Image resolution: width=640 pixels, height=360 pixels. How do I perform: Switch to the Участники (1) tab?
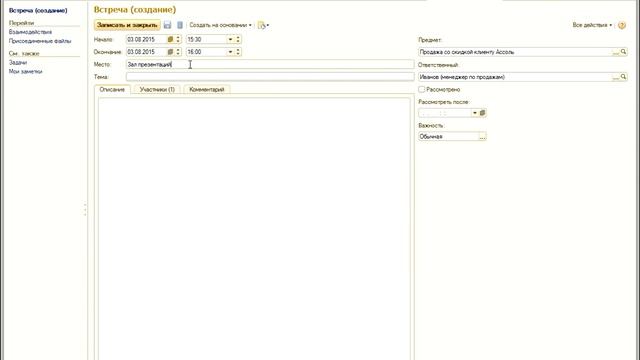[x=157, y=89]
